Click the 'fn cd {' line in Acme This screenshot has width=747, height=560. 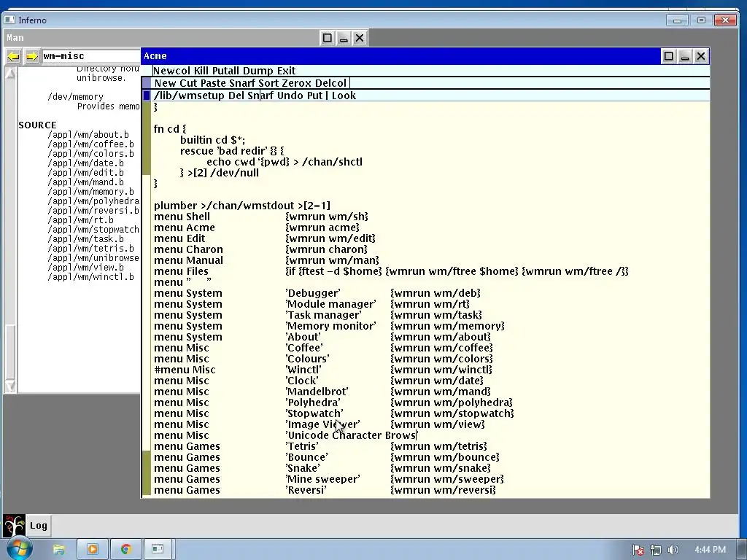click(x=170, y=129)
